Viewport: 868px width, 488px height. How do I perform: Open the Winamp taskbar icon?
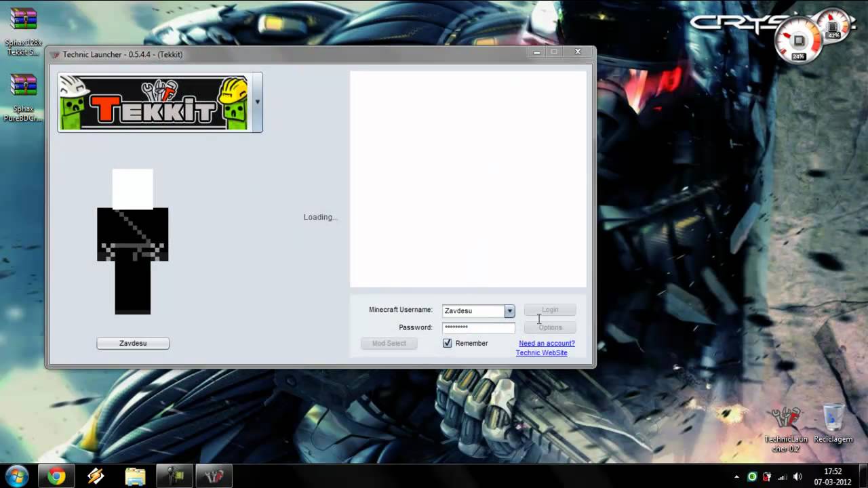pyautogui.click(x=96, y=476)
